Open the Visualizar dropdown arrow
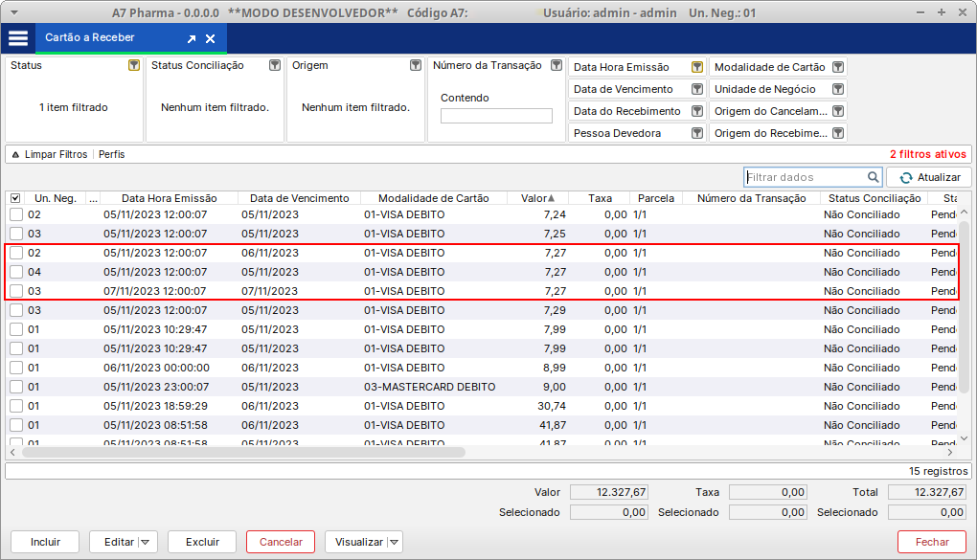Viewport: 977px width, 560px height. pos(393,542)
